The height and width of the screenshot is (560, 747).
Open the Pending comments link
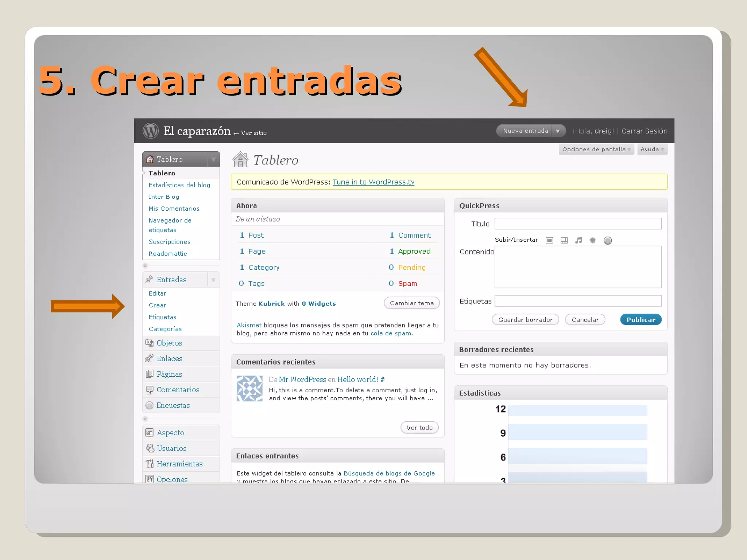pos(412,267)
